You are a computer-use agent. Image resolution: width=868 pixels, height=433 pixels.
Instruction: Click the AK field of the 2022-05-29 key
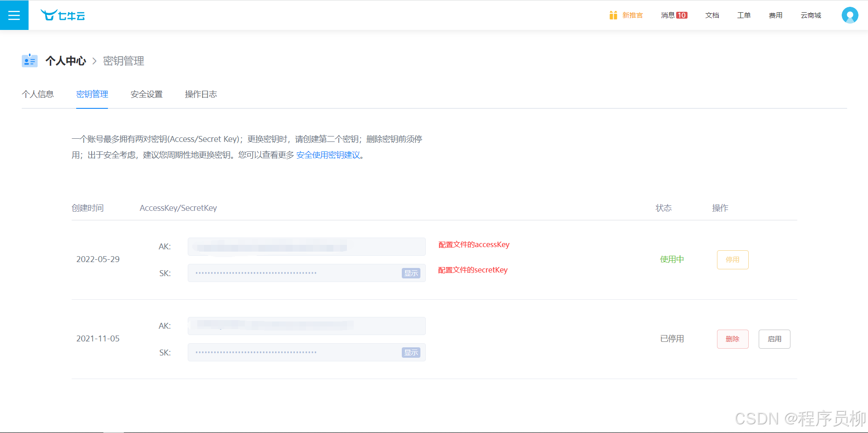pos(307,247)
